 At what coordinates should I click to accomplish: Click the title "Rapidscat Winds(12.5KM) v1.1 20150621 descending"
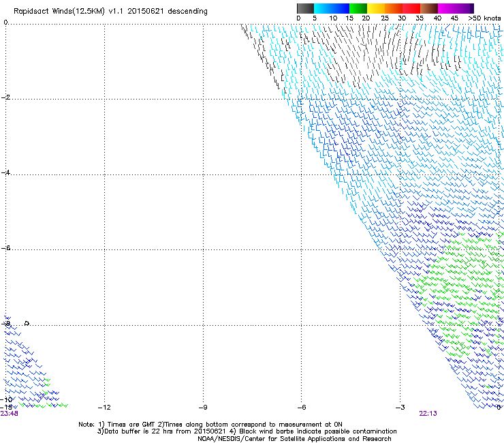click(110, 12)
